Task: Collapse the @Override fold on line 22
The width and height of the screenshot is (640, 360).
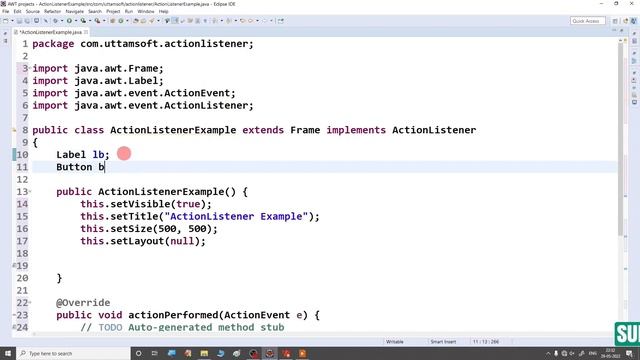Action: point(30,302)
